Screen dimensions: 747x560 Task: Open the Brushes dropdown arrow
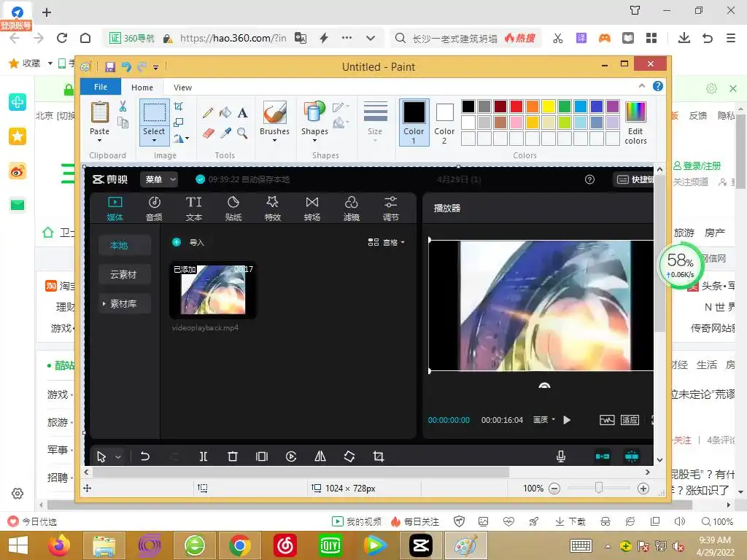click(274, 141)
